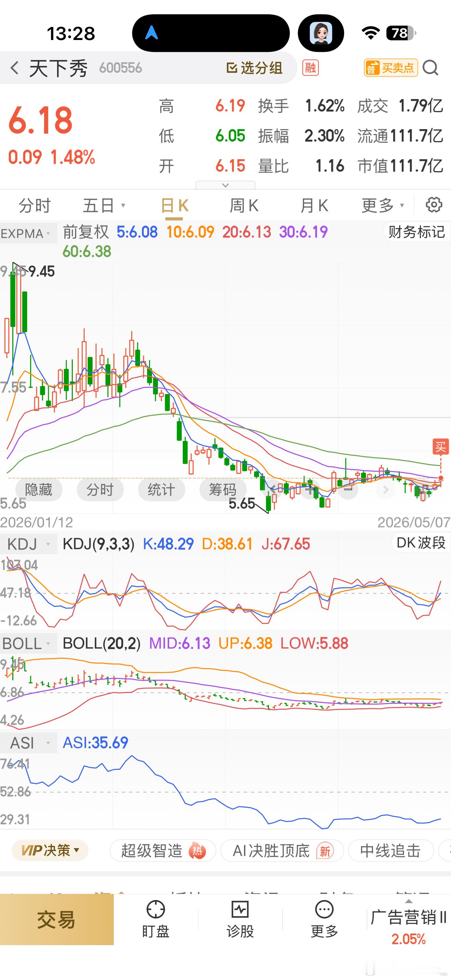Screen dimensions: 451x980
Task: Tap the avatar icon in the status bar
Action: (320, 33)
